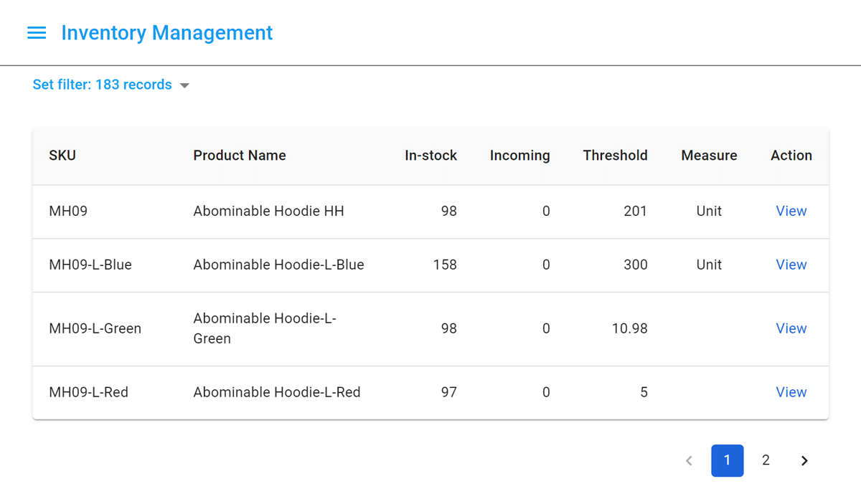Click the Incoming column header
This screenshot has width=861, height=504.
click(x=519, y=156)
